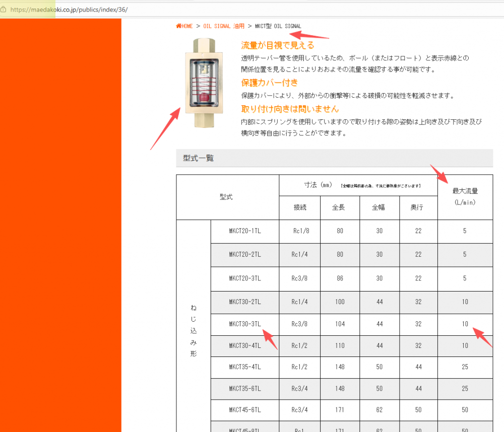Select the MKCT型 OIL SIGNAL breadcrumb item
The width and height of the screenshot is (504, 432).
pos(277,26)
